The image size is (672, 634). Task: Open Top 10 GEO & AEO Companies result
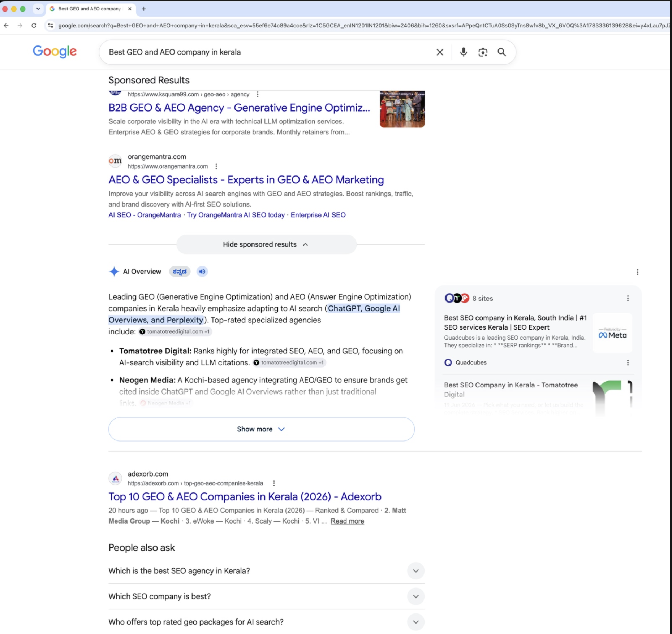(x=245, y=497)
